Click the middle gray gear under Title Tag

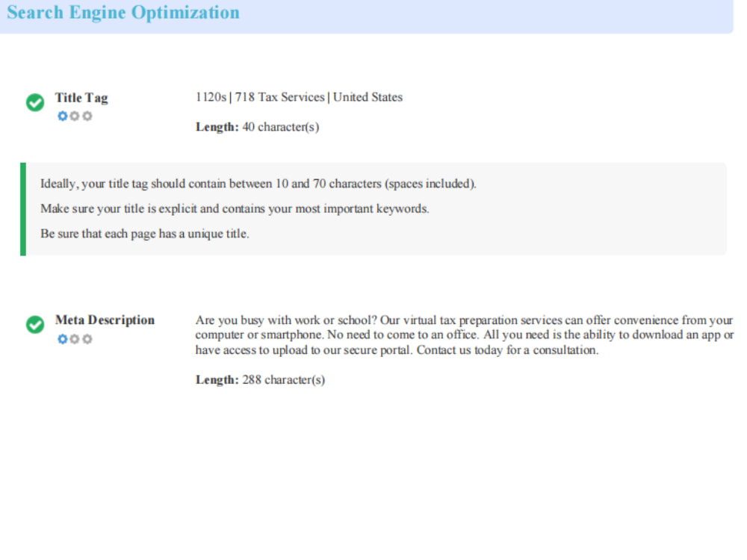(x=75, y=116)
